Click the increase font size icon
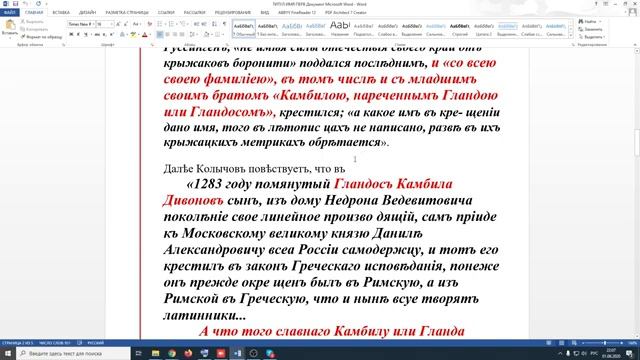 click(x=118, y=24)
